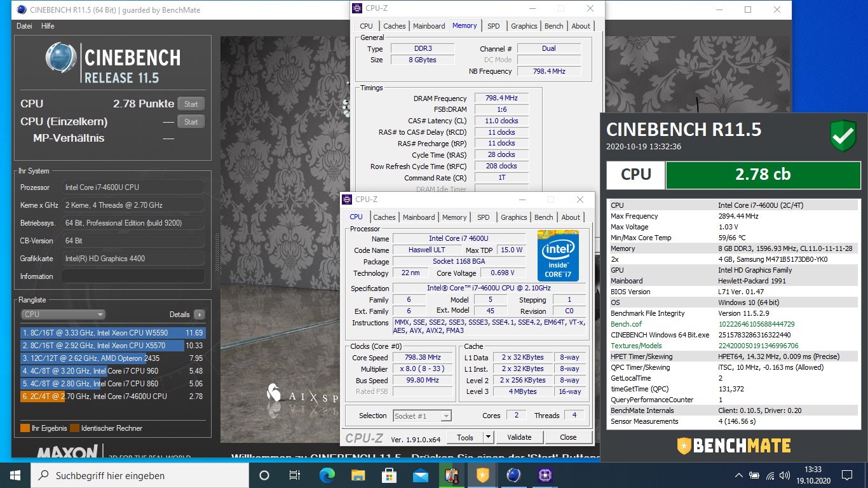The width and height of the screenshot is (868, 488).
Task: Open the Wi-Fi network tray icon
Action: coord(770,475)
